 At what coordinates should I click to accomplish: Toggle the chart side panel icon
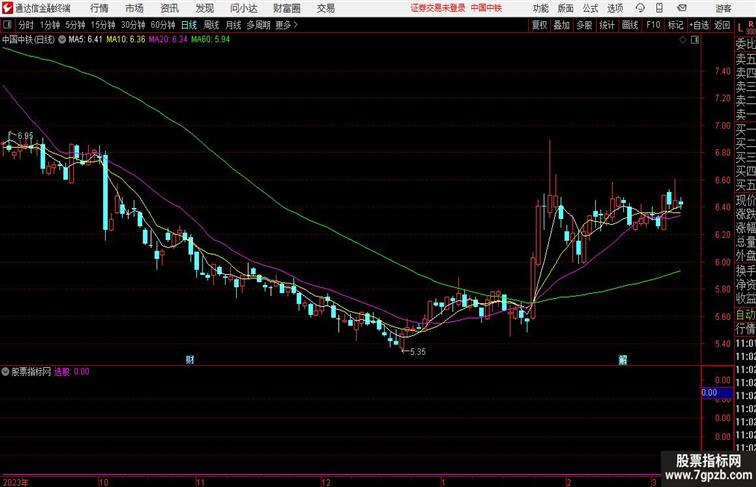click(695, 40)
